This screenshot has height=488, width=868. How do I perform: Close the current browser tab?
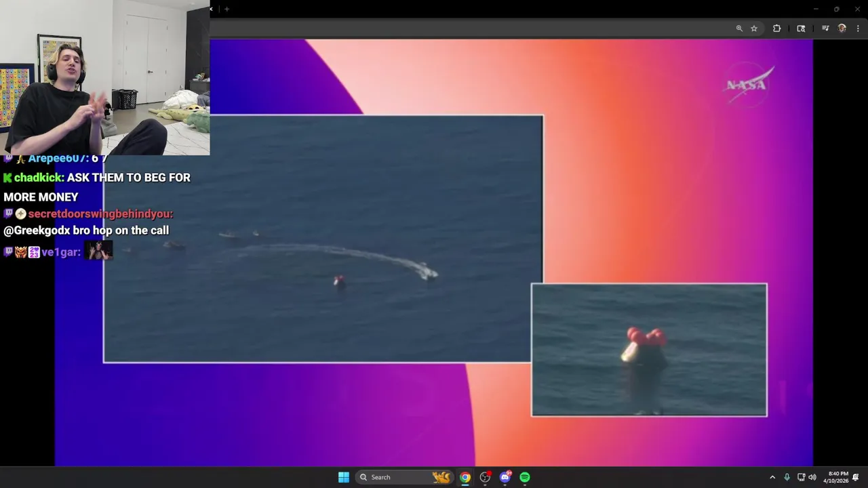tap(212, 9)
